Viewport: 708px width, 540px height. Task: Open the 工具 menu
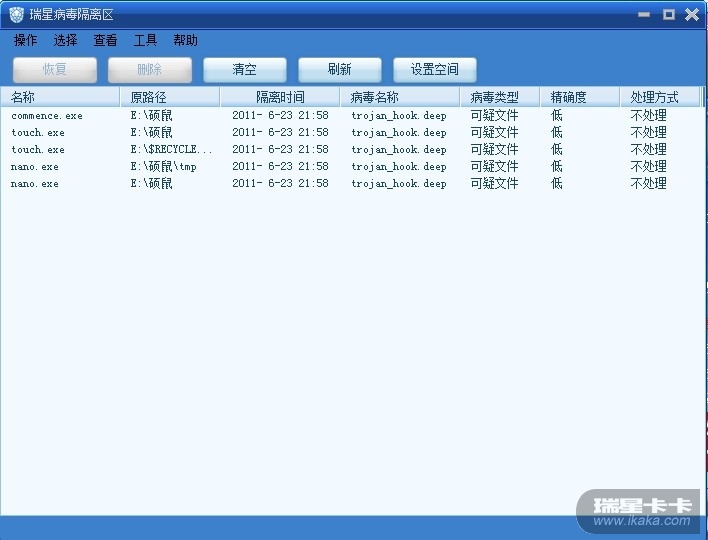[x=145, y=40]
